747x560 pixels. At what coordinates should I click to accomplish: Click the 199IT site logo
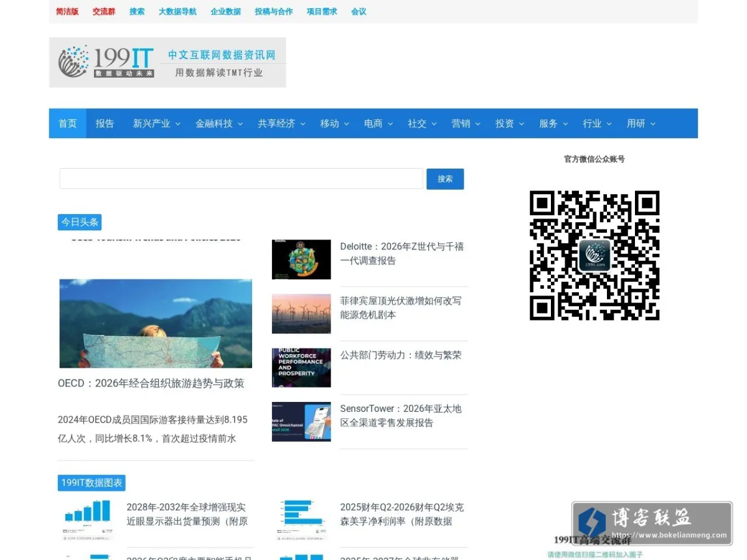167,62
